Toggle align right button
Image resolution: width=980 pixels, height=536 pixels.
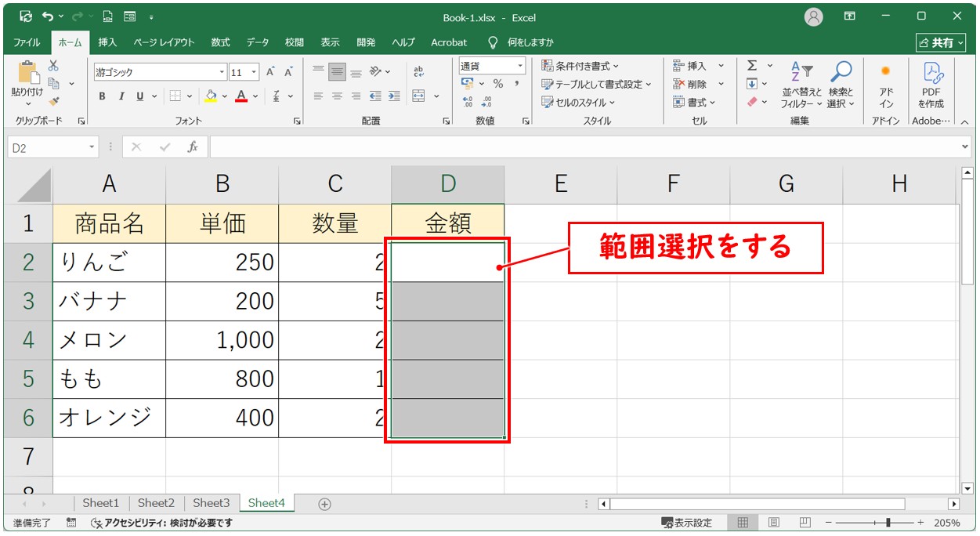[356, 96]
